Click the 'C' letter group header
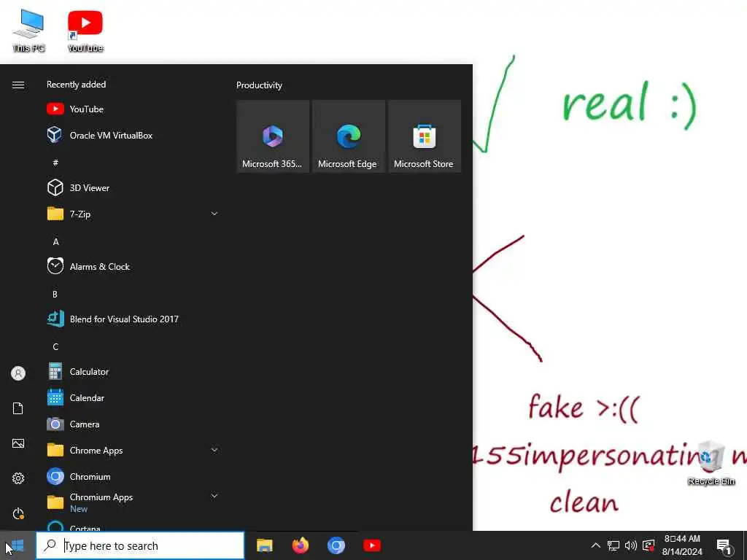747x560 pixels. click(55, 346)
